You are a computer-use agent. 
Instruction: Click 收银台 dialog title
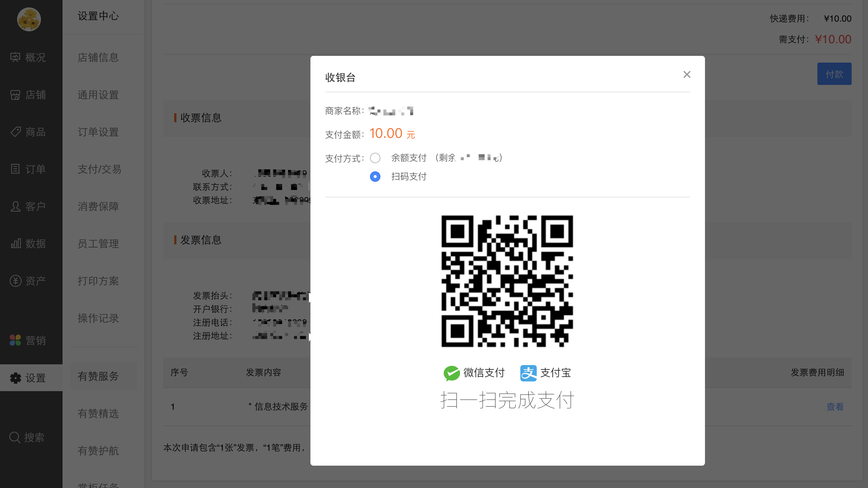point(340,77)
